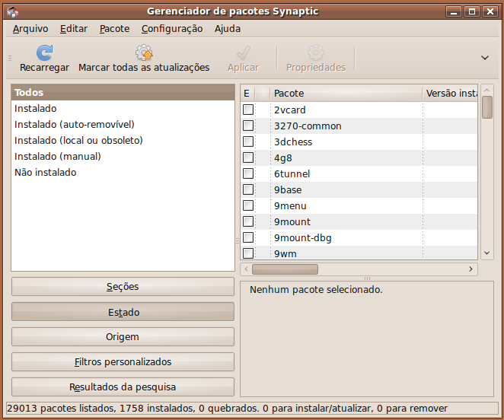Select Instalado (auto-removível) filter
This screenshot has height=420, width=504.
pos(123,124)
